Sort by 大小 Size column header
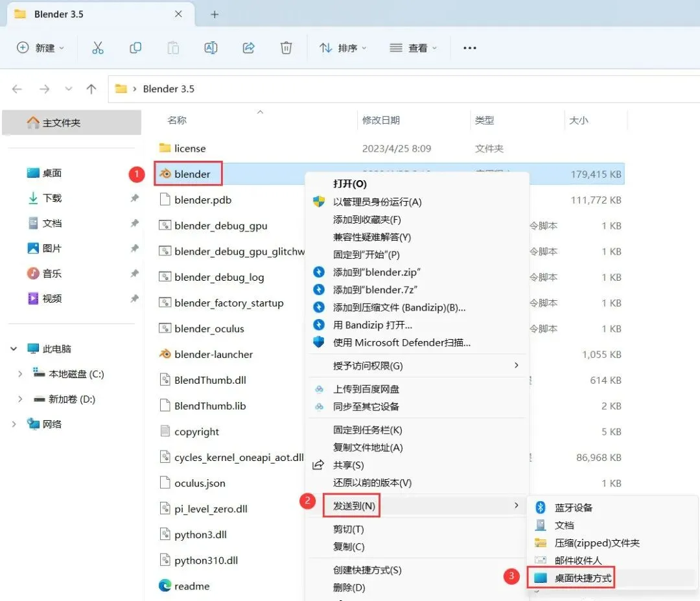Image resolution: width=700 pixels, height=601 pixels. [x=579, y=120]
